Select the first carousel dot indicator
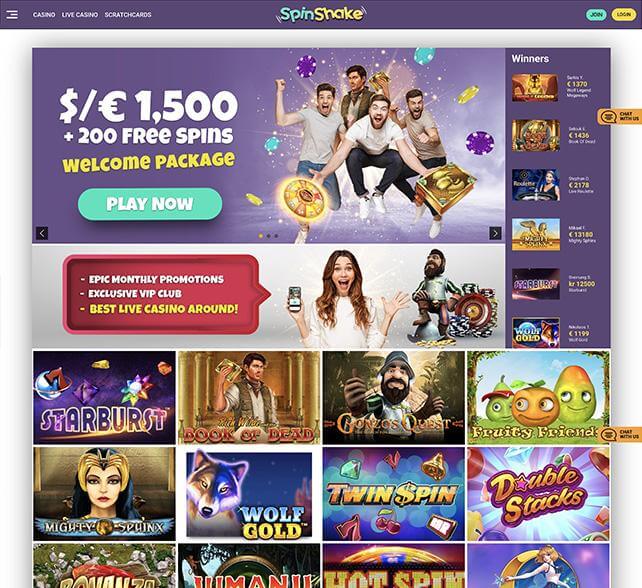Image resolution: width=642 pixels, height=588 pixels. click(x=261, y=236)
